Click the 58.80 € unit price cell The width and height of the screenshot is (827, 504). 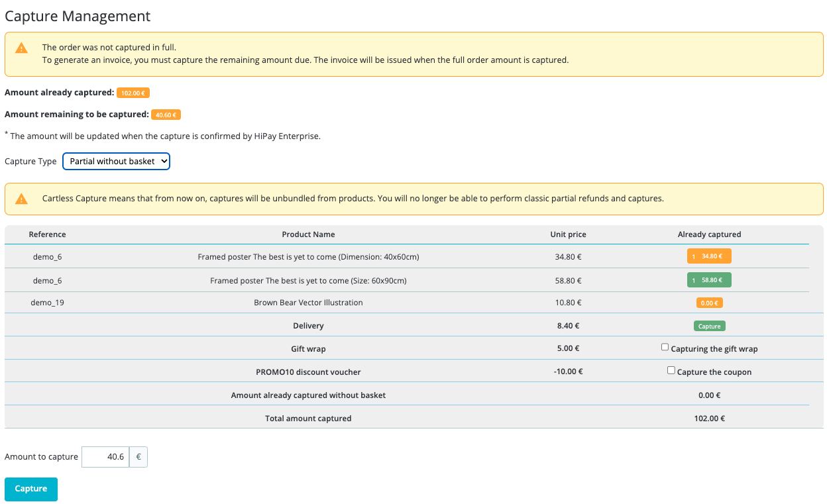568,281
